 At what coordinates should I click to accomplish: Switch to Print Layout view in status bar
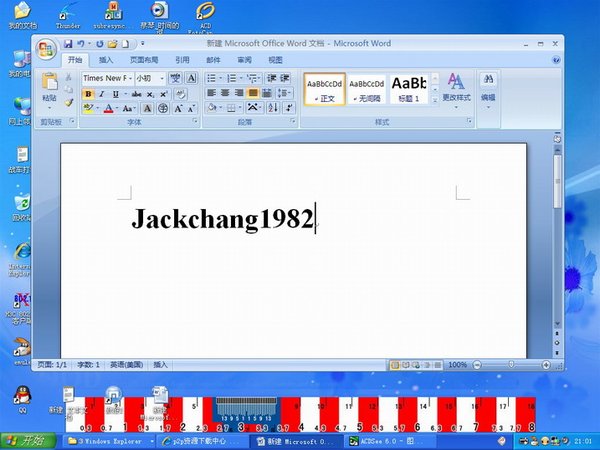[x=395, y=365]
